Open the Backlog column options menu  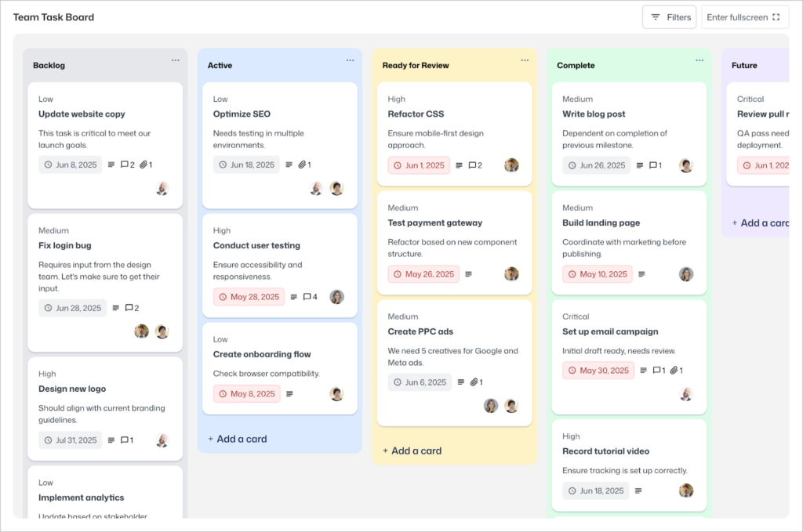[176, 60]
